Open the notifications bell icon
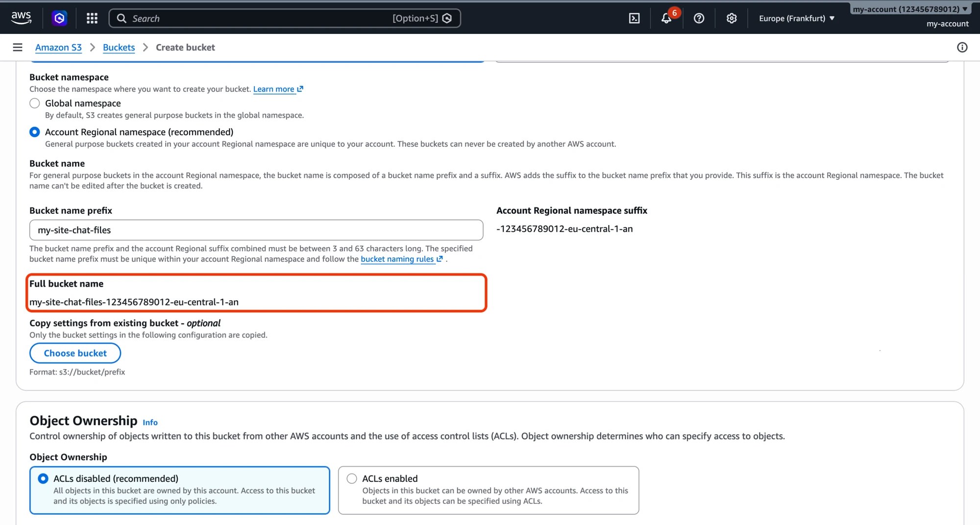The width and height of the screenshot is (980, 525). pos(666,18)
